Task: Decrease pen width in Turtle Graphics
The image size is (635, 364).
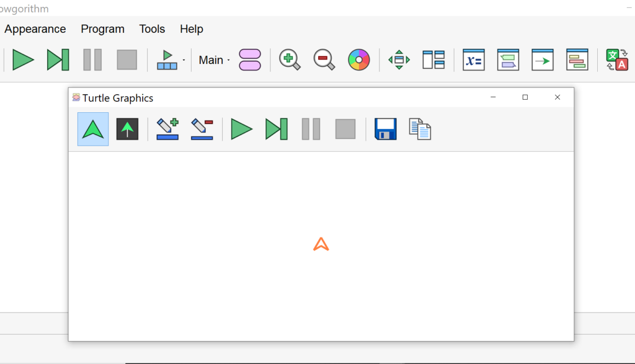Action: pyautogui.click(x=201, y=129)
